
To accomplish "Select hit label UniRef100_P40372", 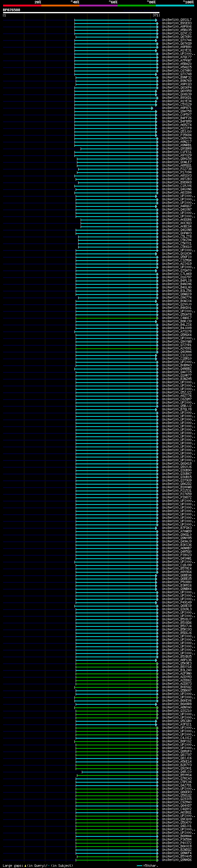I will [176, 843].
